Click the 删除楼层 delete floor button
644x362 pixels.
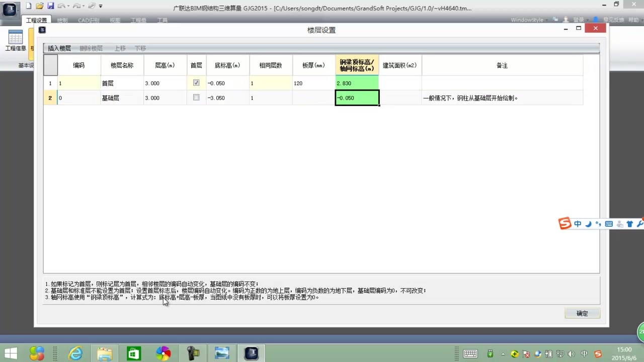[91, 48]
